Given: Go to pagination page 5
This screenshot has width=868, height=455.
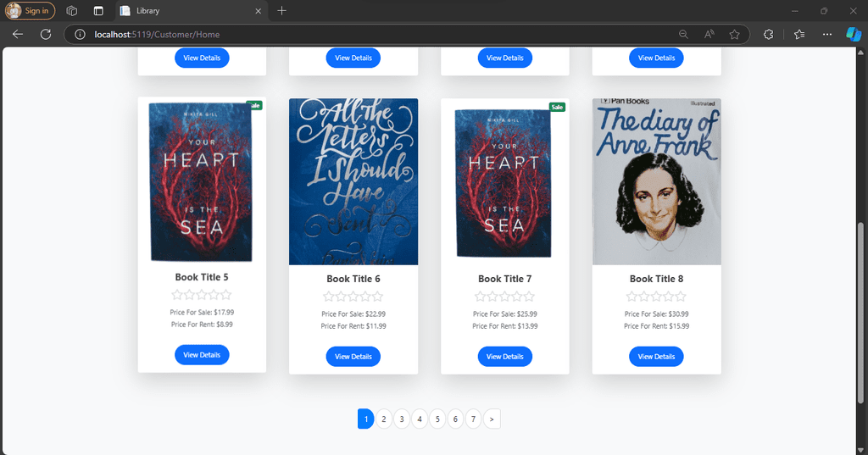Looking at the screenshot, I should pyautogui.click(x=437, y=419).
